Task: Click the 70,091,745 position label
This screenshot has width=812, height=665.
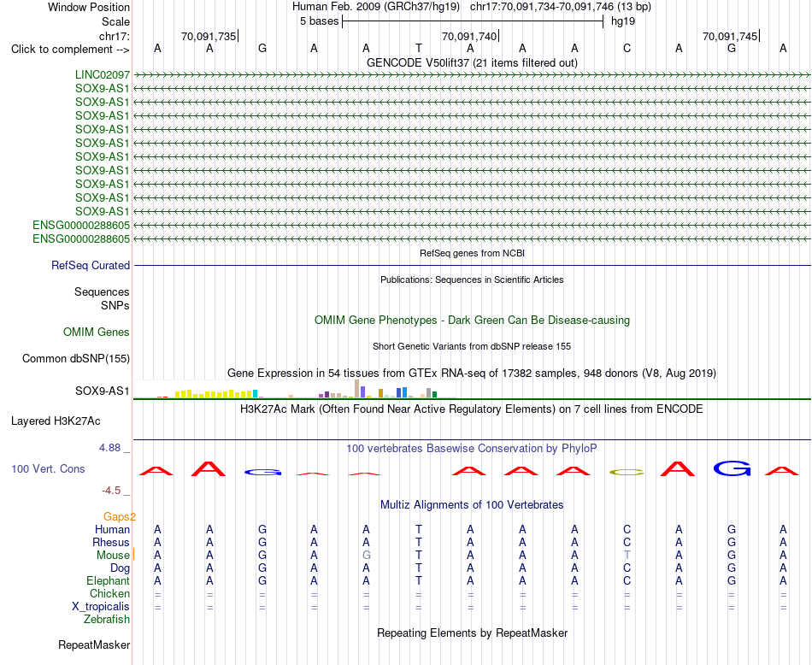Action: pyautogui.click(x=730, y=36)
